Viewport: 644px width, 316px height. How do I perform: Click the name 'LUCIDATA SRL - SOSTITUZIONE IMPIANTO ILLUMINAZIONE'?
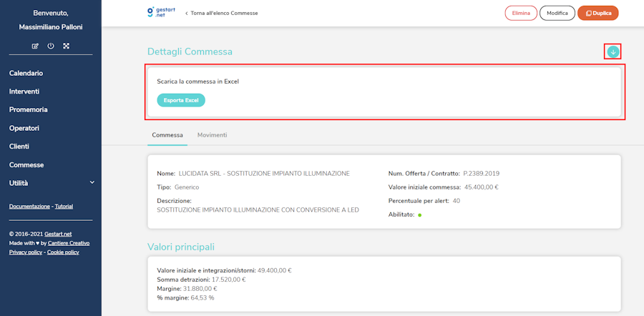[x=264, y=174]
